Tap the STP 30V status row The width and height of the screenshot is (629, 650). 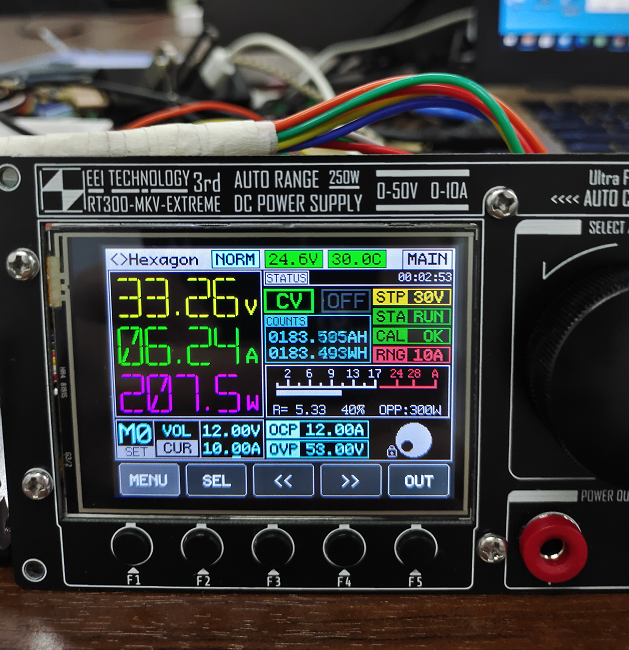click(x=412, y=297)
